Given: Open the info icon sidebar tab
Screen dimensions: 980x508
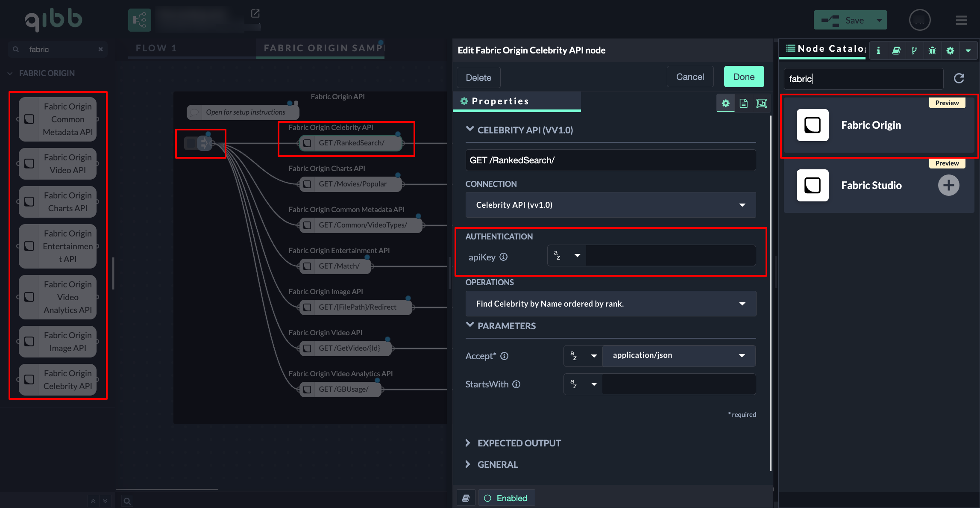Looking at the screenshot, I should (x=878, y=50).
